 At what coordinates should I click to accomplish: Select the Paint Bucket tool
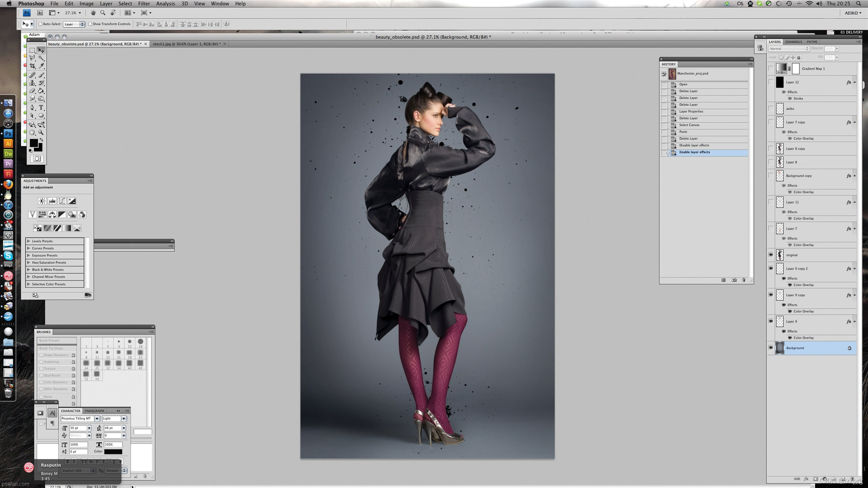(x=41, y=91)
